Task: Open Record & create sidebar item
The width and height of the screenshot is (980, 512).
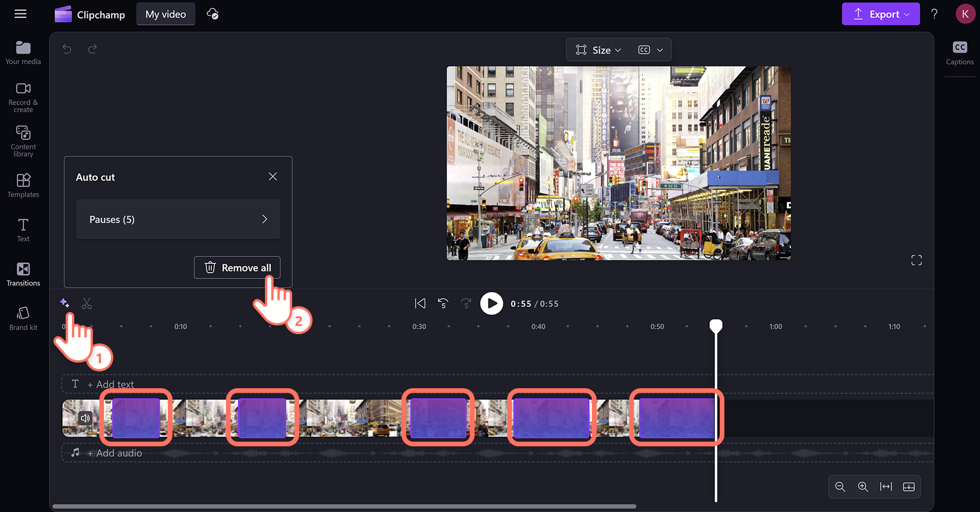Action: 23,97
